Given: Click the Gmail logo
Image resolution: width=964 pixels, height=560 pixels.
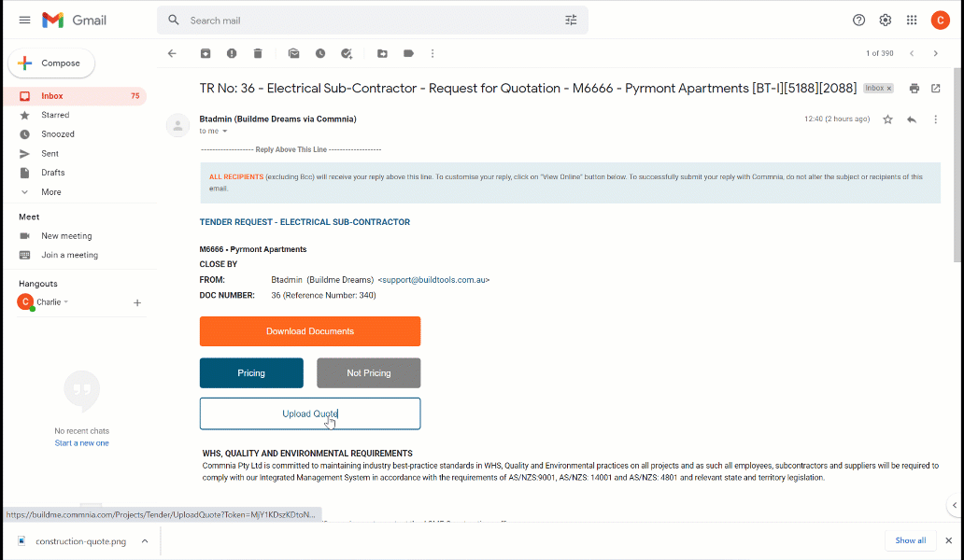Looking at the screenshot, I should 75,21.
